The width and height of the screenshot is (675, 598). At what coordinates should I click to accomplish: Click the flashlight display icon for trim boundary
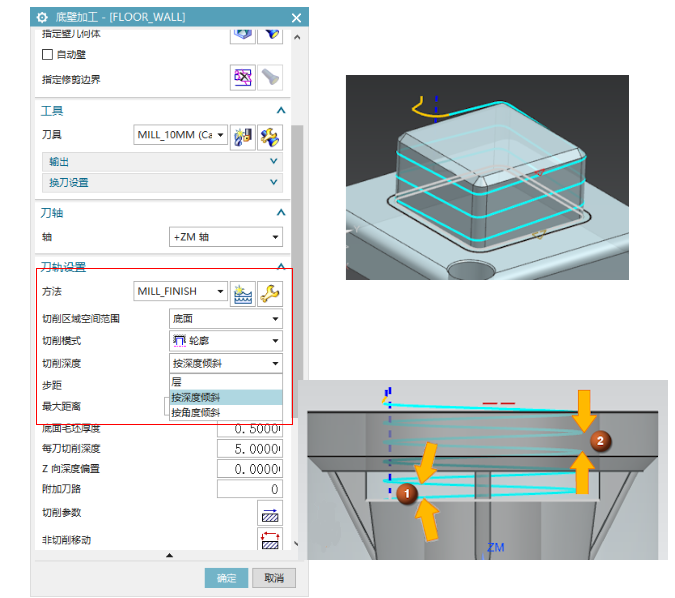(x=270, y=77)
